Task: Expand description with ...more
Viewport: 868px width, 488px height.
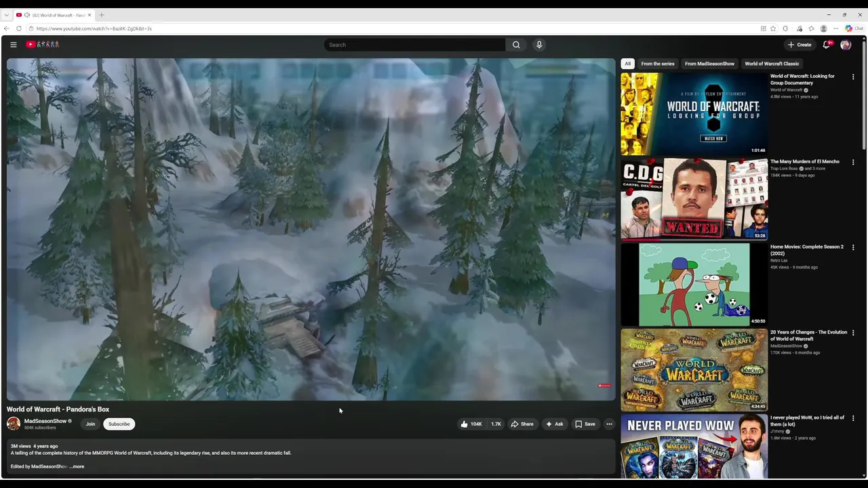Action: [77, 467]
